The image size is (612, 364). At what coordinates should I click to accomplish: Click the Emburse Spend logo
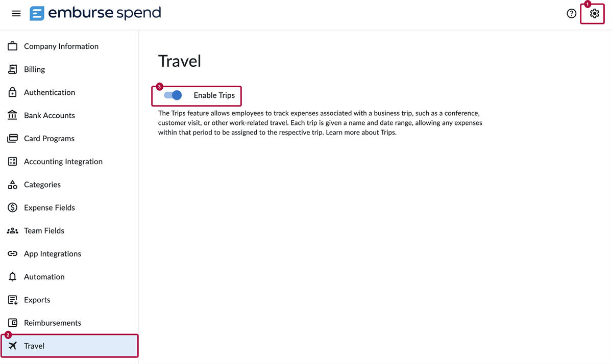coord(95,13)
